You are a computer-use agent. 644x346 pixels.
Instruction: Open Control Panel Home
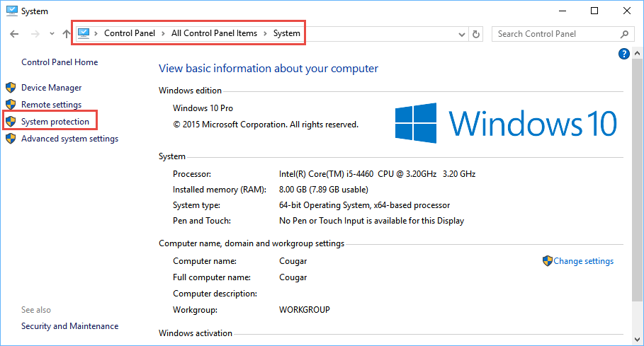click(60, 62)
